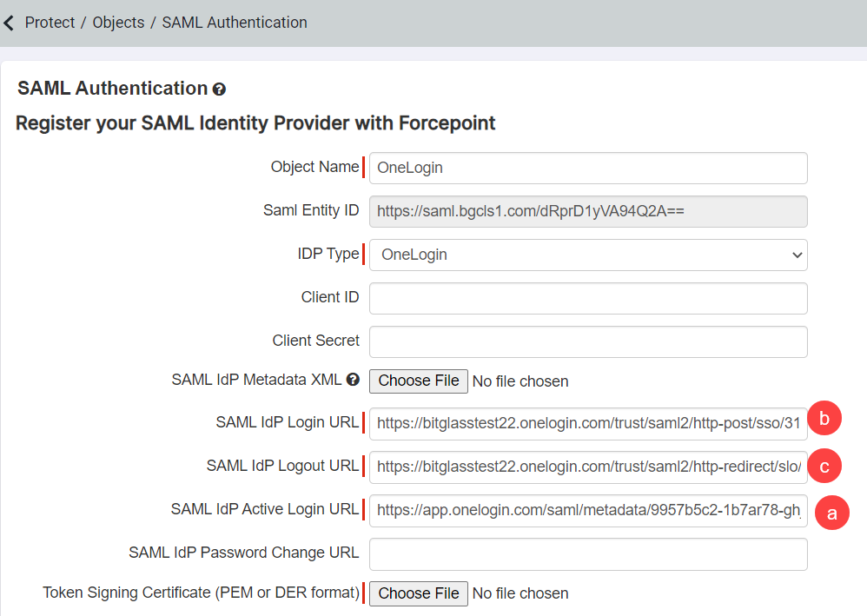
Task: Click the help icon beside SAML IdP Metadata XML
Action: 353,380
